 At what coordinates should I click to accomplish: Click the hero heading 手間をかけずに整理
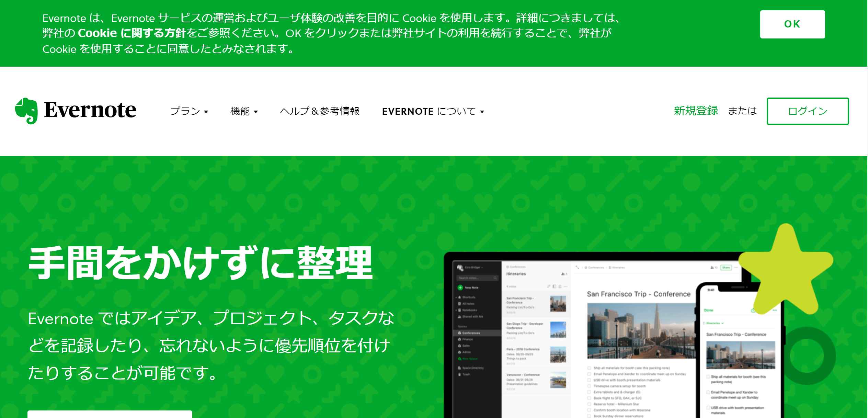(x=201, y=263)
